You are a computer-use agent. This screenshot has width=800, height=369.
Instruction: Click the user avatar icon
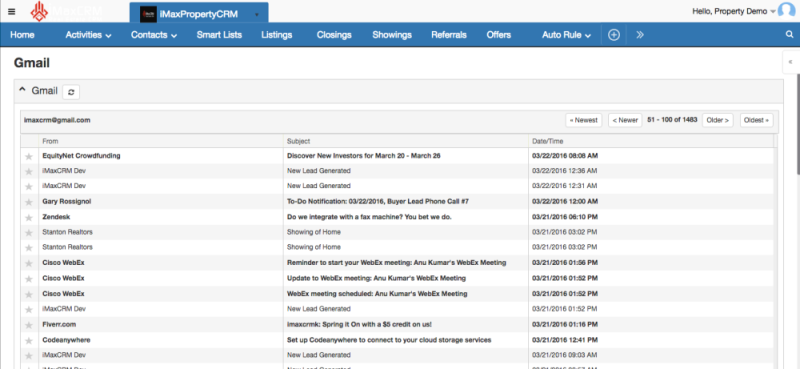(x=787, y=11)
